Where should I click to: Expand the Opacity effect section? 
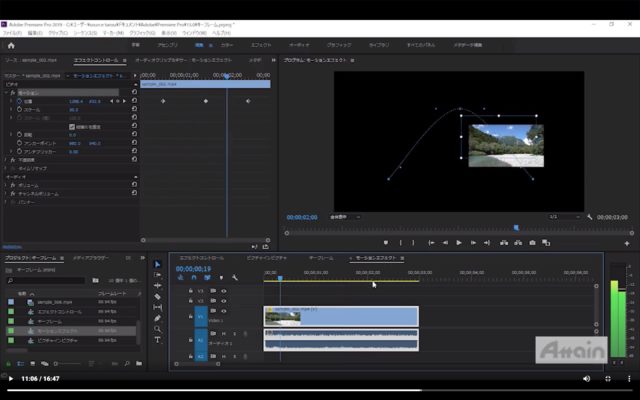pos(5,159)
